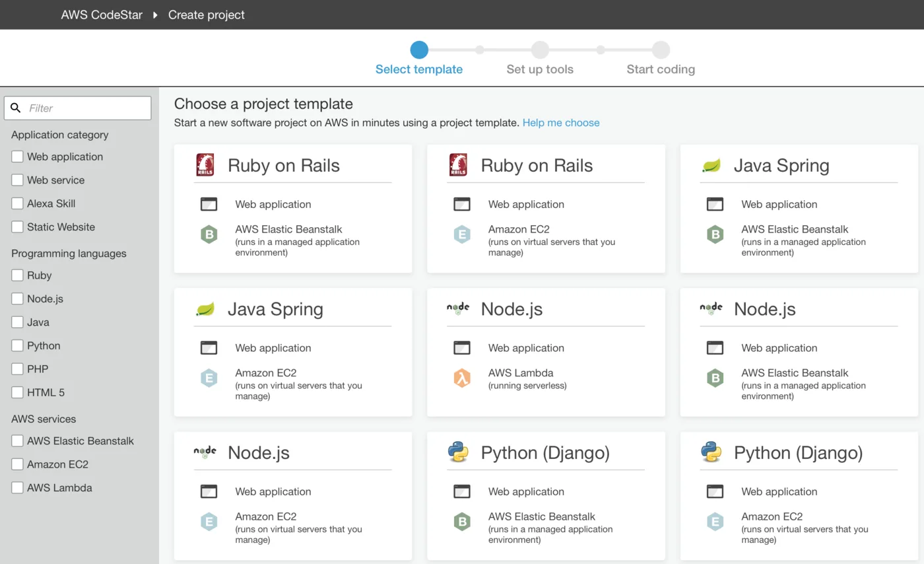Check the Ruby programming language checkbox
Screen dimensions: 924x564
tap(17, 275)
